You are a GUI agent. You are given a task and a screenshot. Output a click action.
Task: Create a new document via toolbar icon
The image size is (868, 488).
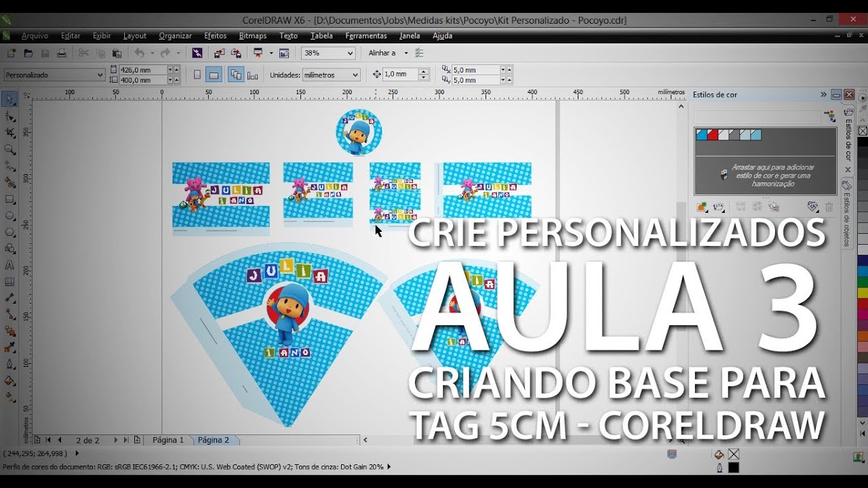click(11, 53)
